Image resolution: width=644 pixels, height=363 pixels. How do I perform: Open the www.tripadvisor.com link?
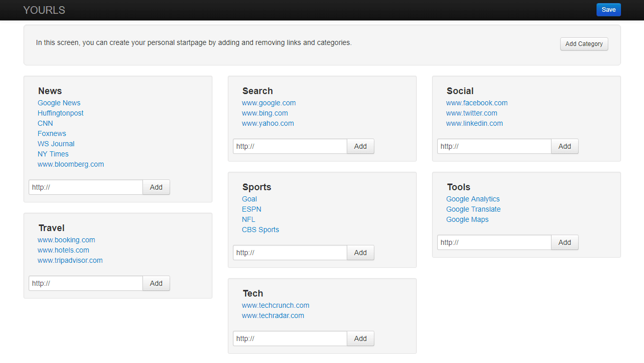(70, 260)
